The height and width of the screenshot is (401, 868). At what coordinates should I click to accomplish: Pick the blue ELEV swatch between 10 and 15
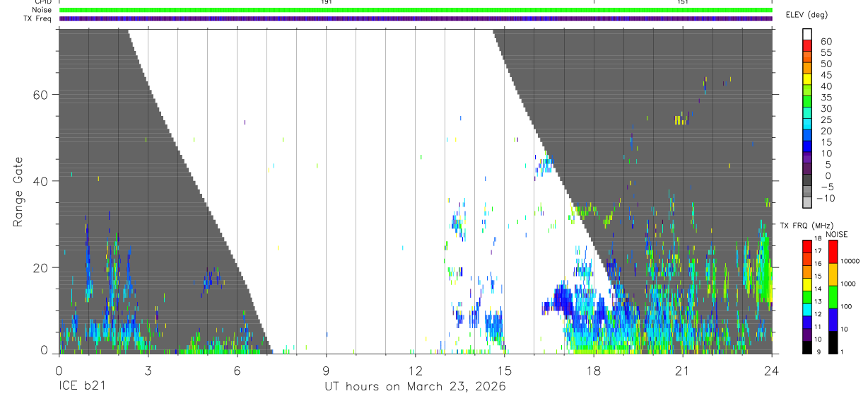[807, 146]
